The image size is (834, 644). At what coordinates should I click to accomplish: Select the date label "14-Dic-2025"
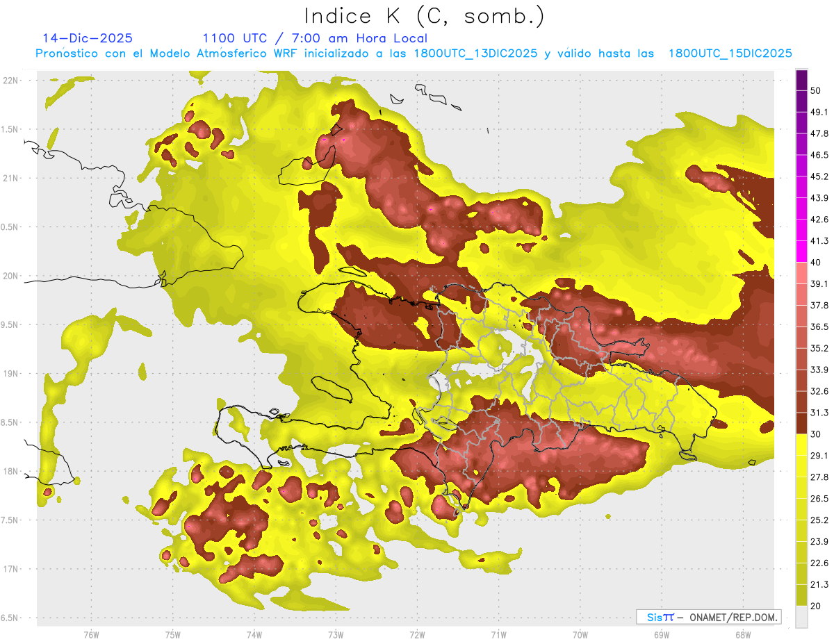(88, 38)
